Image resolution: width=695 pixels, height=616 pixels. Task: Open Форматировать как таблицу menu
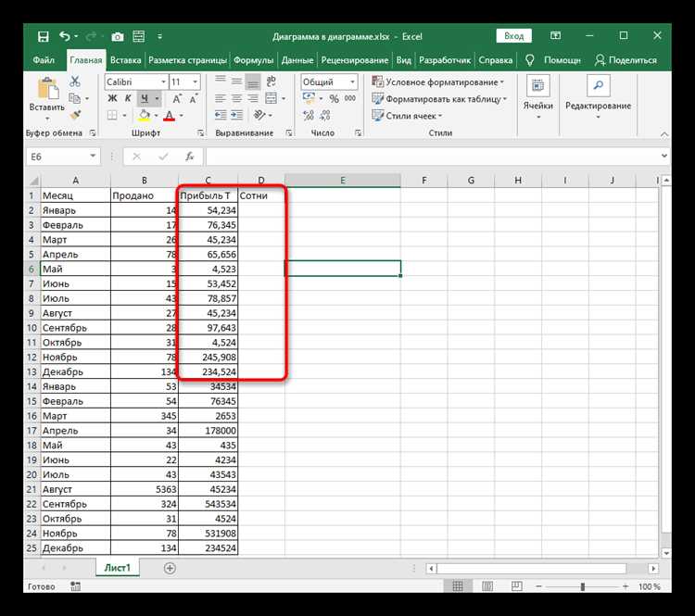click(439, 99)
